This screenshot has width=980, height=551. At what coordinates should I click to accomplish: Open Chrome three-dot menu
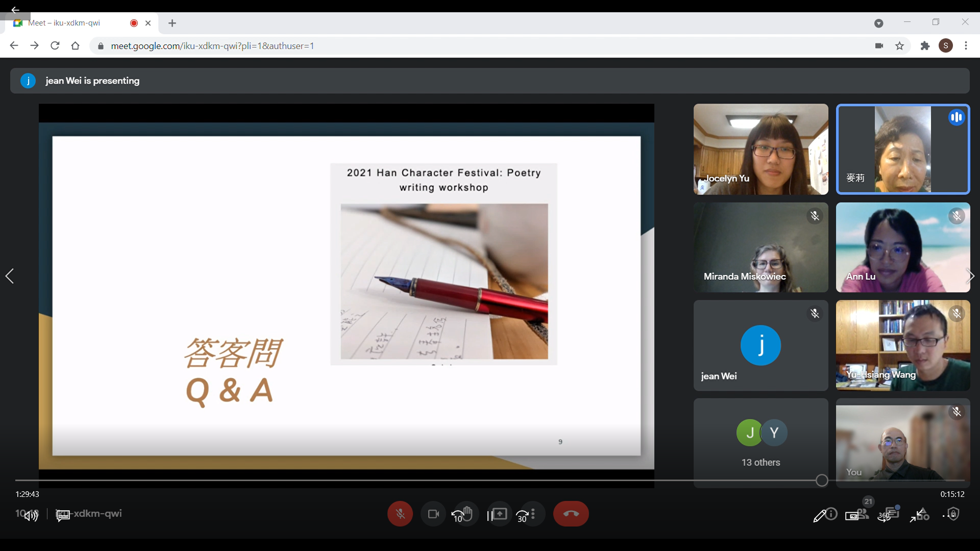[x=966, y=46]
